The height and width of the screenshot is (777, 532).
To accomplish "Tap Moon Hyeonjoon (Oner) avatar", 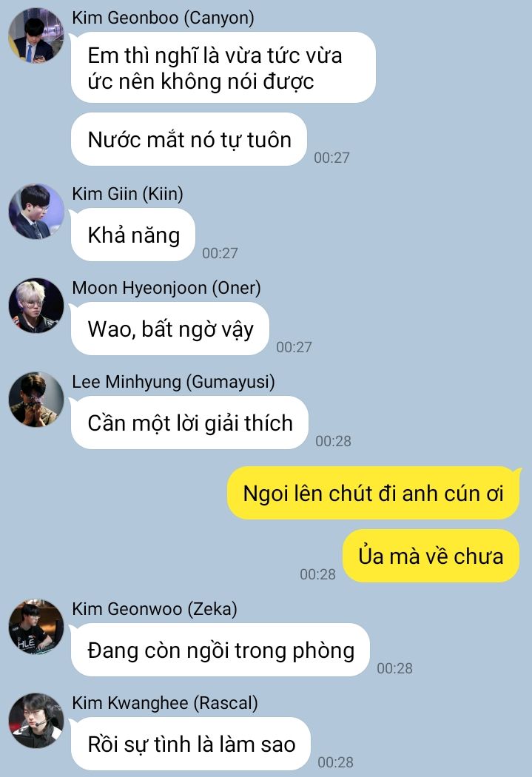I will point(36,305).
